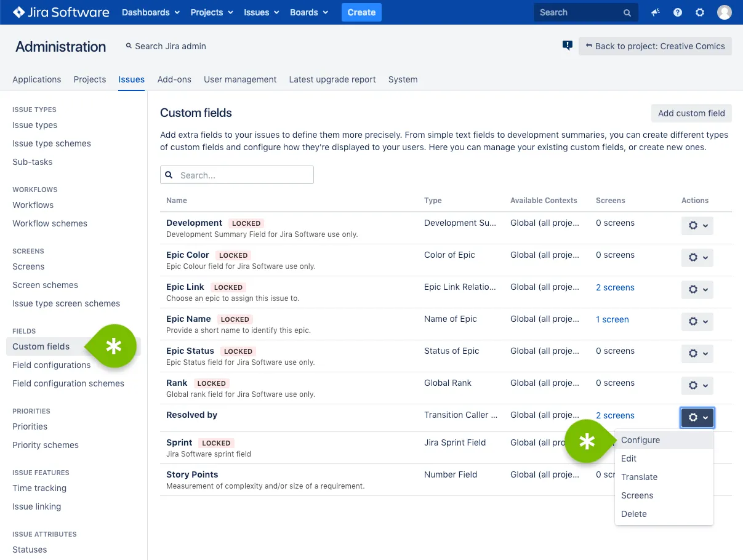Open actions gear for Development field
Viewport: 743px width, 560px height.
(697, 225)
